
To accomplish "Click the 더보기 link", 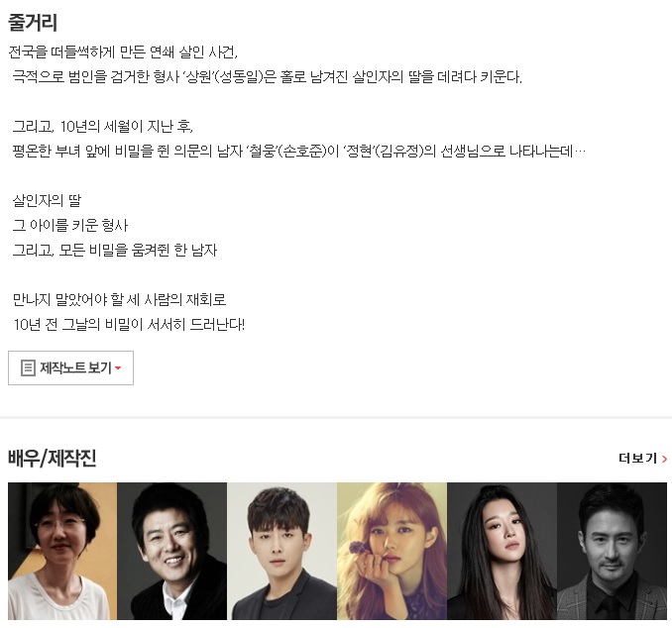I will (637, 458).
